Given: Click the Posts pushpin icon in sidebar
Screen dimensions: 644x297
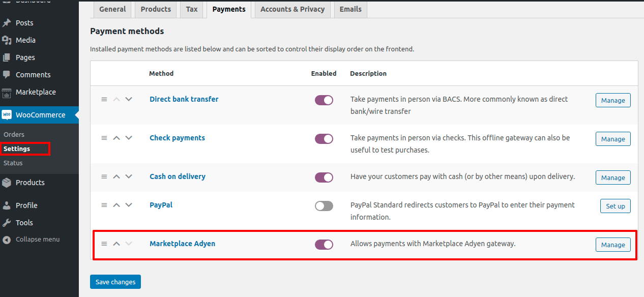Looking at the screenshot, I should click(x=7, y=23).
